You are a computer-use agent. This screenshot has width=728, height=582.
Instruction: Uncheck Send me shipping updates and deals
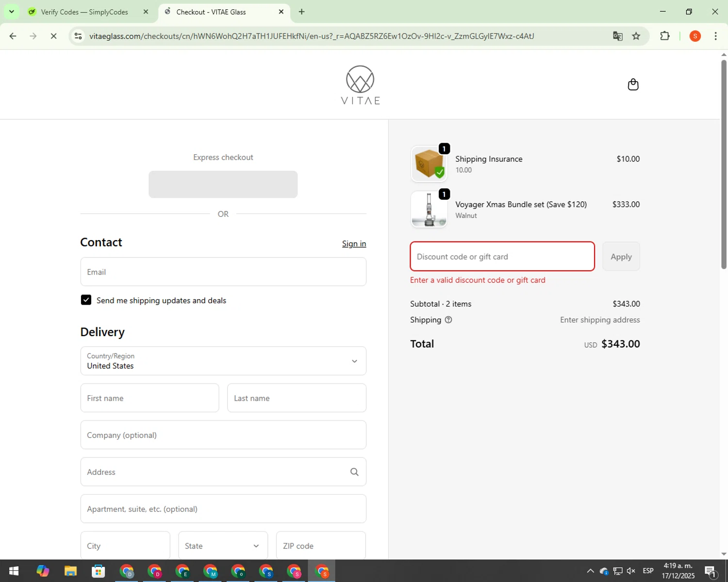tap(86, 300)
